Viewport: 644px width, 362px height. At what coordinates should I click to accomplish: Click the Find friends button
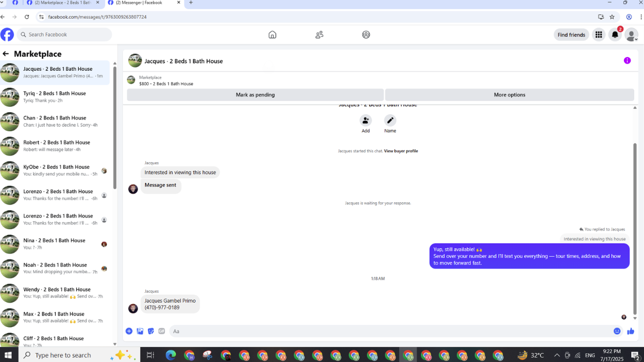pyautogui.click(x=571, y=35)
